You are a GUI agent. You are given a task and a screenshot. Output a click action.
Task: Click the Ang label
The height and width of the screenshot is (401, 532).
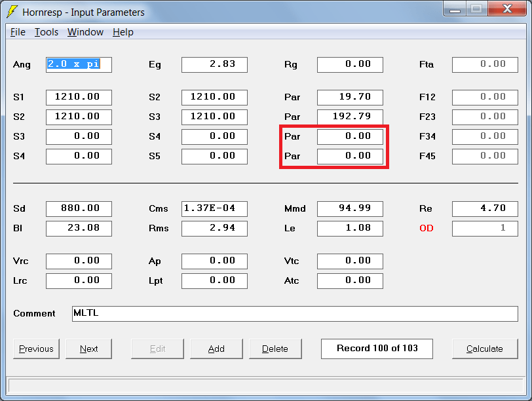point(22,65)
